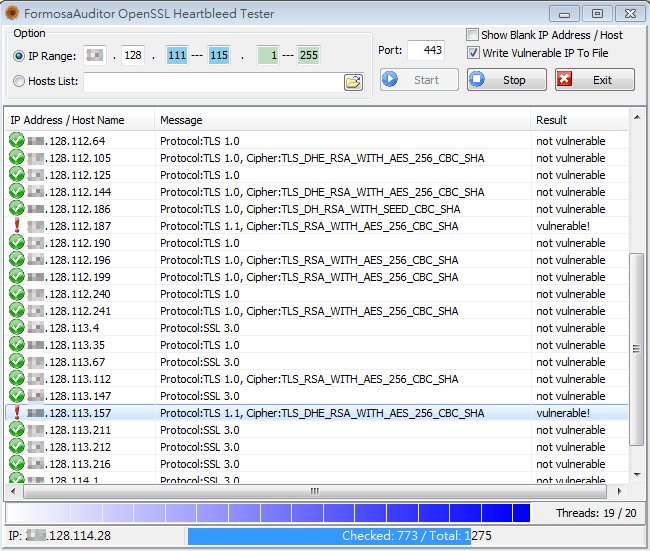Click the Hosts List text field
Viewport: 650px width, 551px height.
click(213, 82)
